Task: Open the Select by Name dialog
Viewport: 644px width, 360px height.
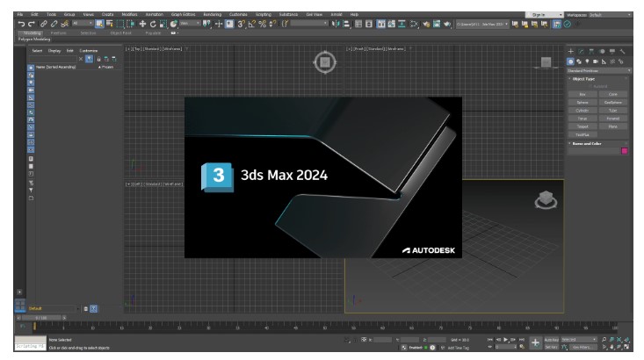Action: tap(110, 25)
